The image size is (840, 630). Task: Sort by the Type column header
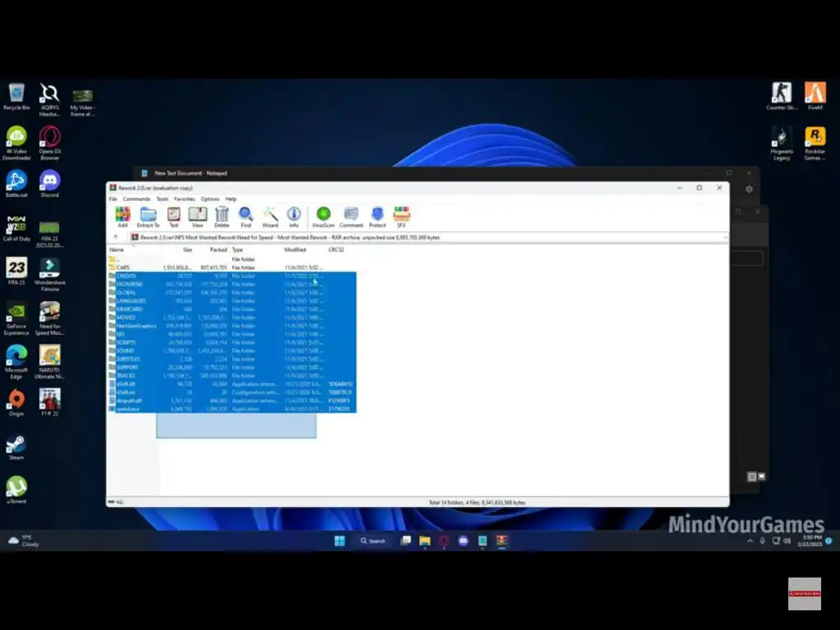[x=237, y=249]
